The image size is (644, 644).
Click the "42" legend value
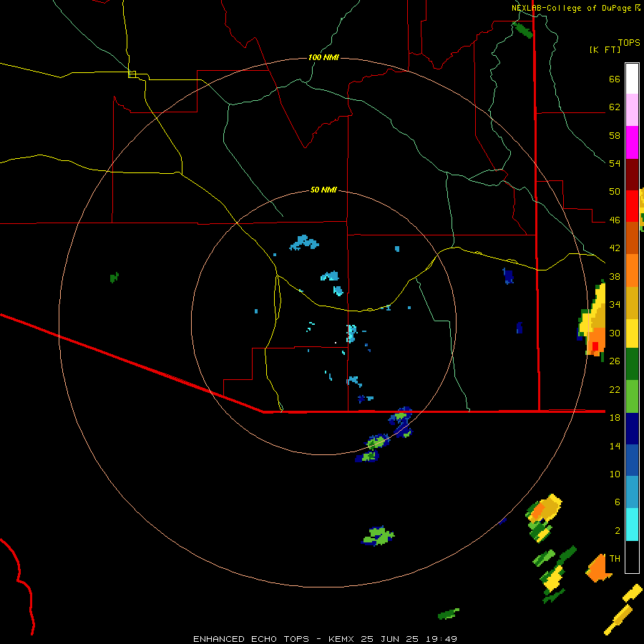(x=615, y=248)
